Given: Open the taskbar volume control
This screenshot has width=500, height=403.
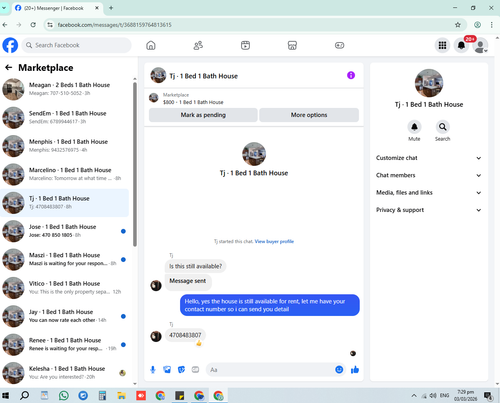Looking at the screenshot, I should [x=433, y=396].
